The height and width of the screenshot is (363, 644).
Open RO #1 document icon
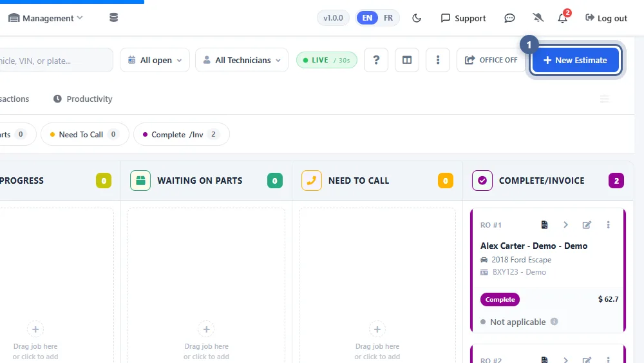[544, 225]
